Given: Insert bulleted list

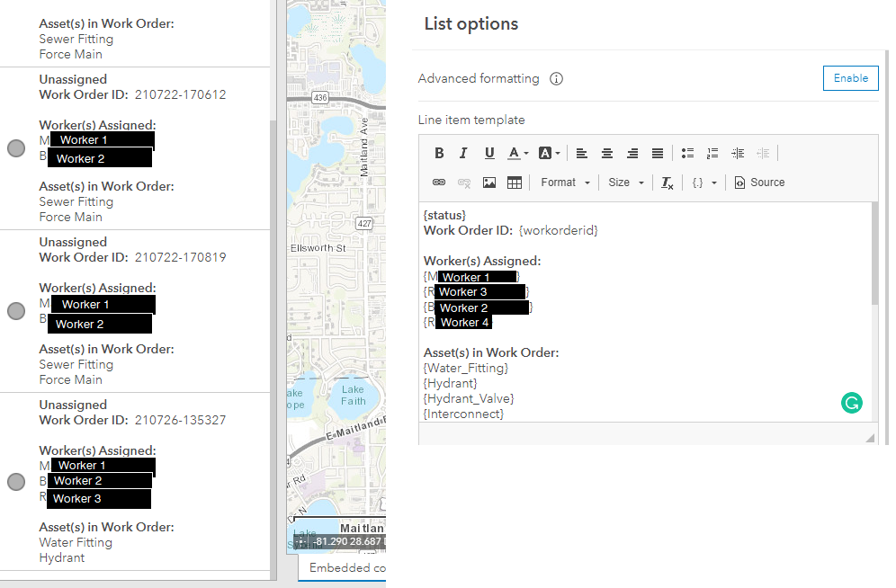Looking at the screenshot, I should 687,153.
